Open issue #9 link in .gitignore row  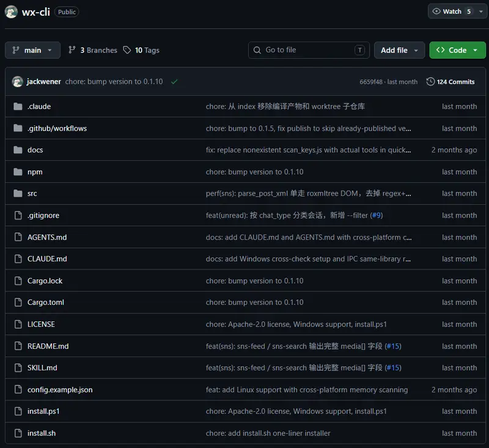(x=377, y=215)
